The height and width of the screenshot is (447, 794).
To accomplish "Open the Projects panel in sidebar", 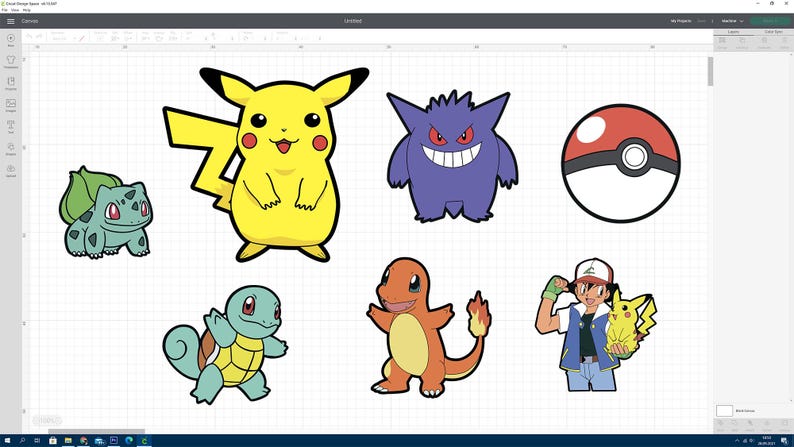I will (11, 83).
